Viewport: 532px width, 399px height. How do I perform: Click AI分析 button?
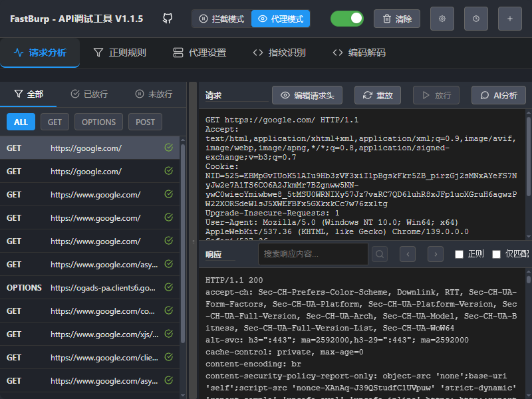pyautogui.click(x=498, y=95)
